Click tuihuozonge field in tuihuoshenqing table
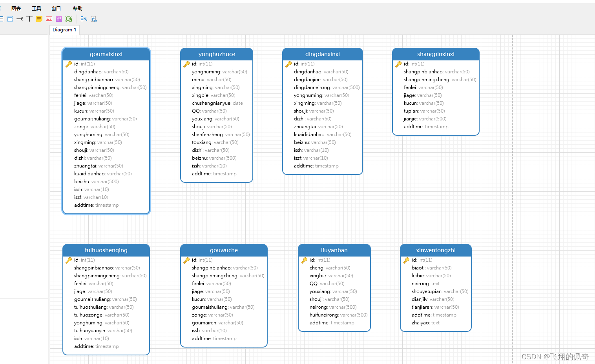The image size is (595, 364). [x=102, y=315]
